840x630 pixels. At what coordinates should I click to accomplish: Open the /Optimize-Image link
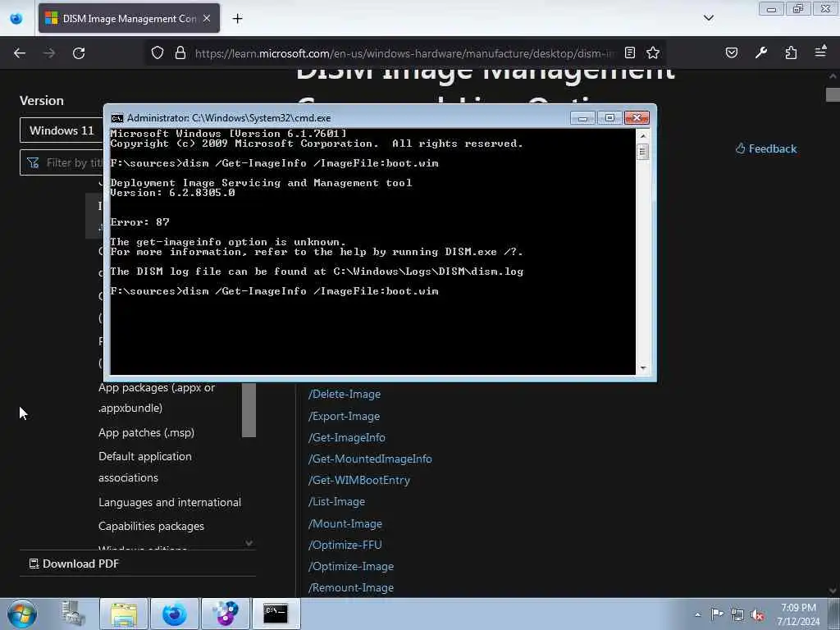[x=351, y=566]
